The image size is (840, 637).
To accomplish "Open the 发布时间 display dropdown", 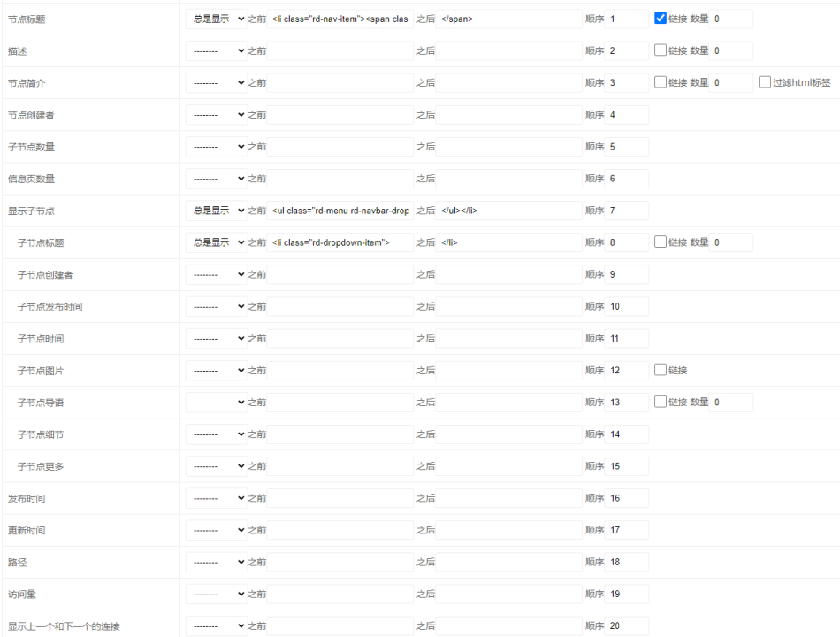I will [216, 498].
